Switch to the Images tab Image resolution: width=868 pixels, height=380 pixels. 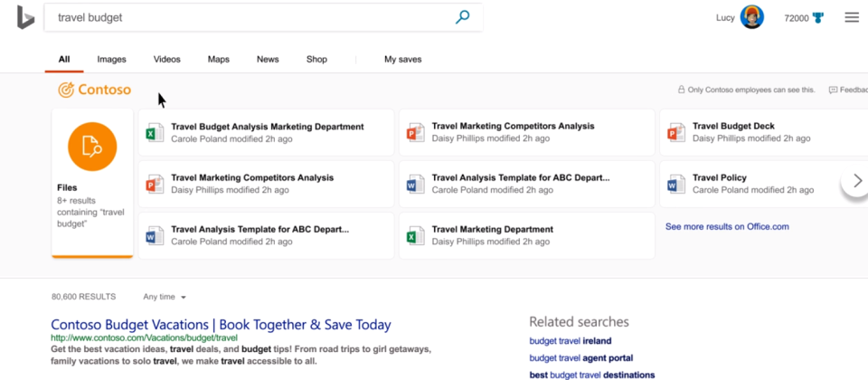click(x=112, y=60)
